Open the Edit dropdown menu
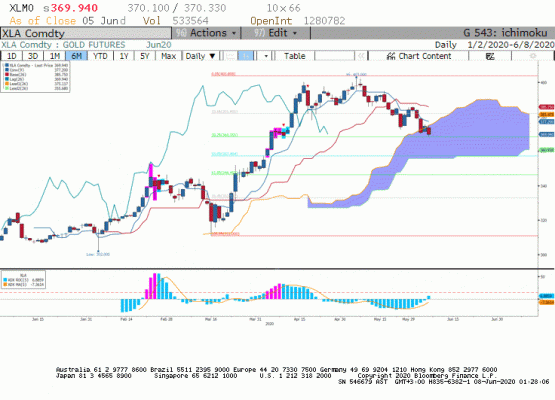The image size is (555, 400). click(275, 33)
